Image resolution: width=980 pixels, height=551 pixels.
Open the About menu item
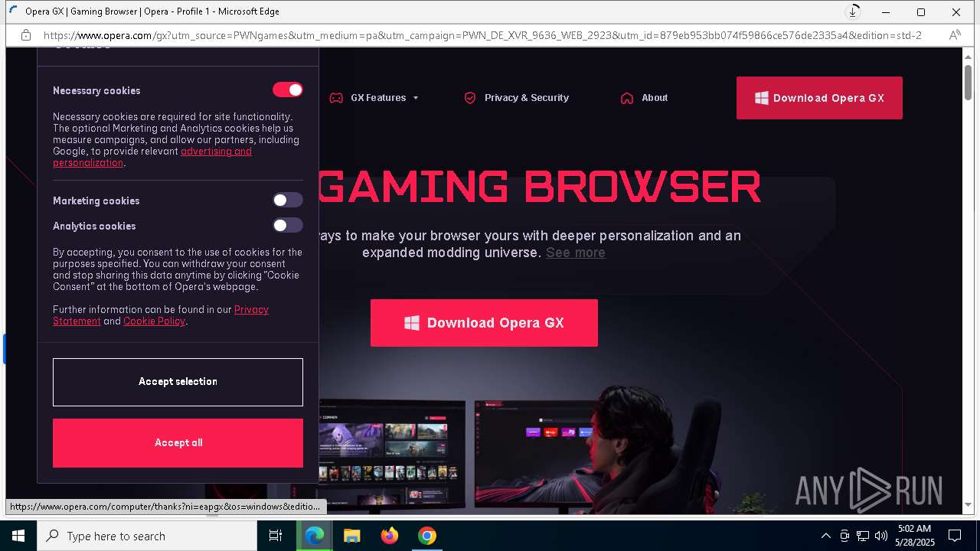[x=655, y=98]
